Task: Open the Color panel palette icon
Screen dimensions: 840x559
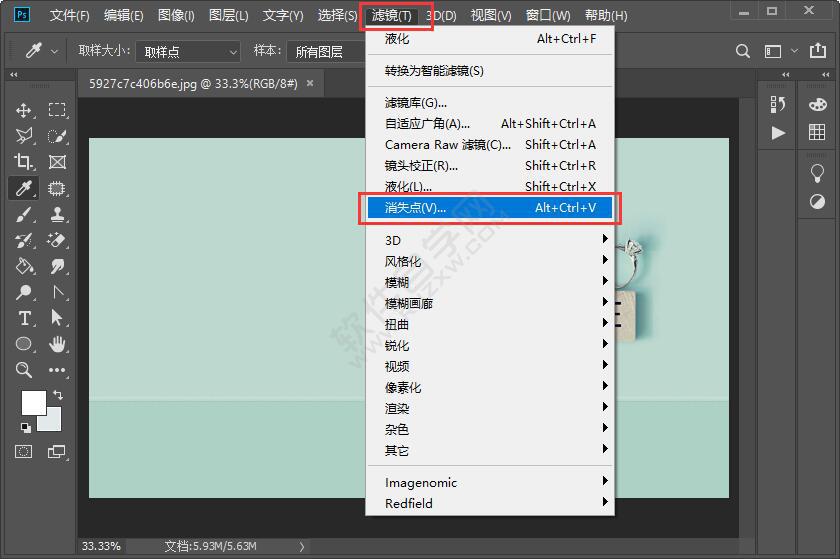Action: click(818, 105)
